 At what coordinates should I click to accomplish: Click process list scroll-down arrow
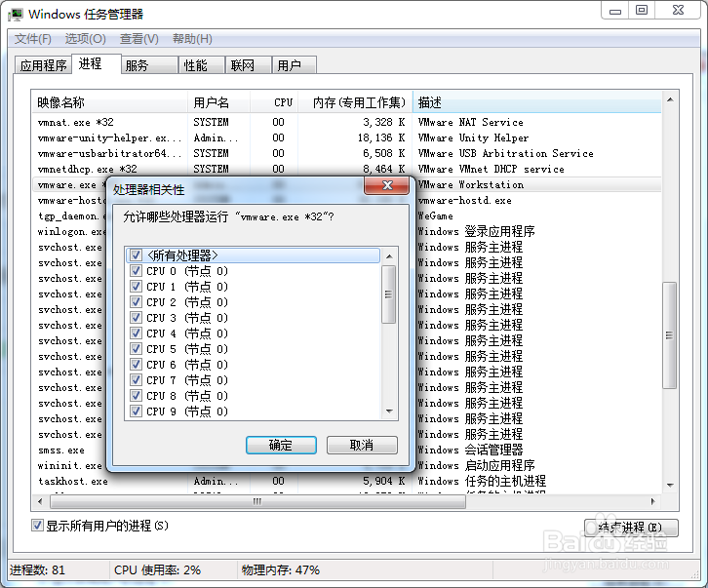[x=670, y=486]
